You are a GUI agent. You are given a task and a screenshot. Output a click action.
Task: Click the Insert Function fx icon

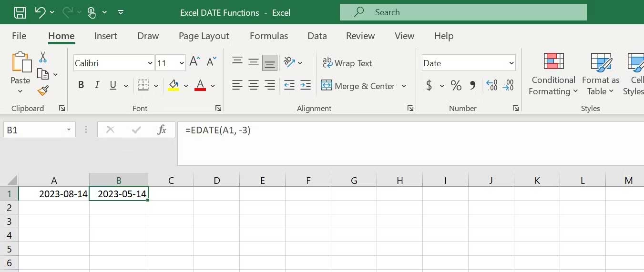tap(162, 130)
